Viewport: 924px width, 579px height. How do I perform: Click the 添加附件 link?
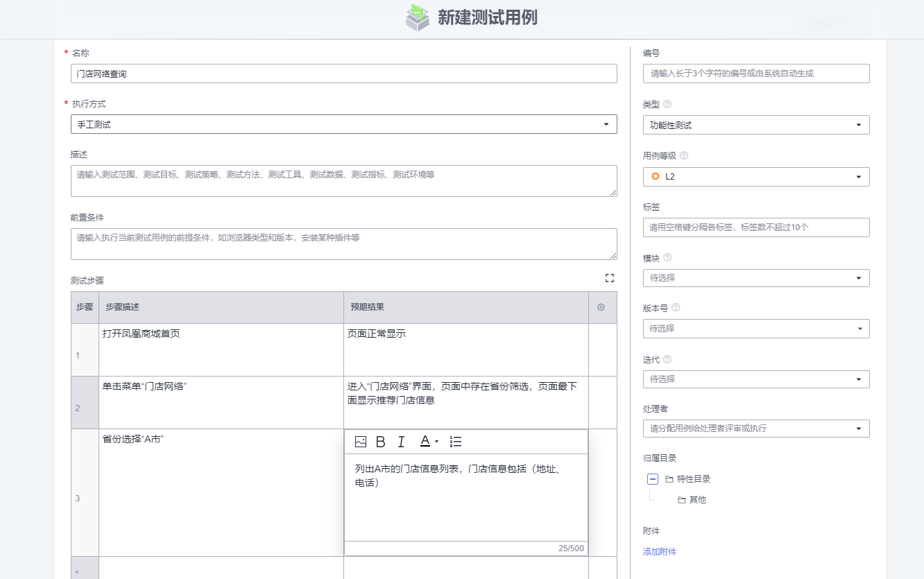pyautogui.click(x=660, y=552)
